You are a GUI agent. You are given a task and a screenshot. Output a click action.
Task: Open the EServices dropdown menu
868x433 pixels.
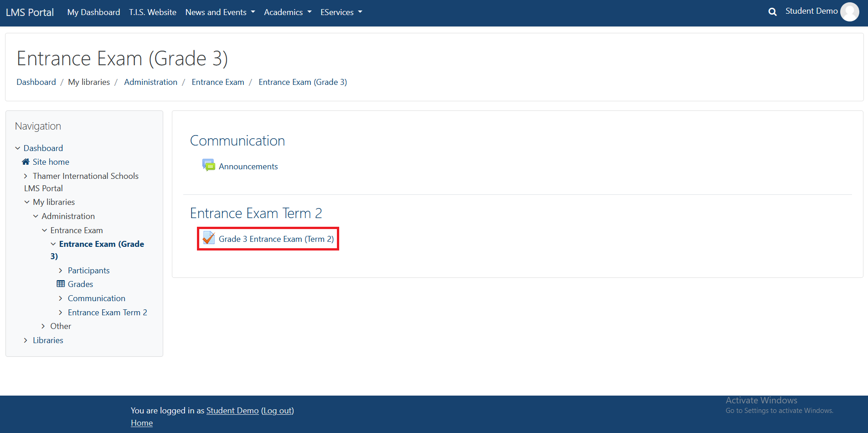click(x=341, y=12)
